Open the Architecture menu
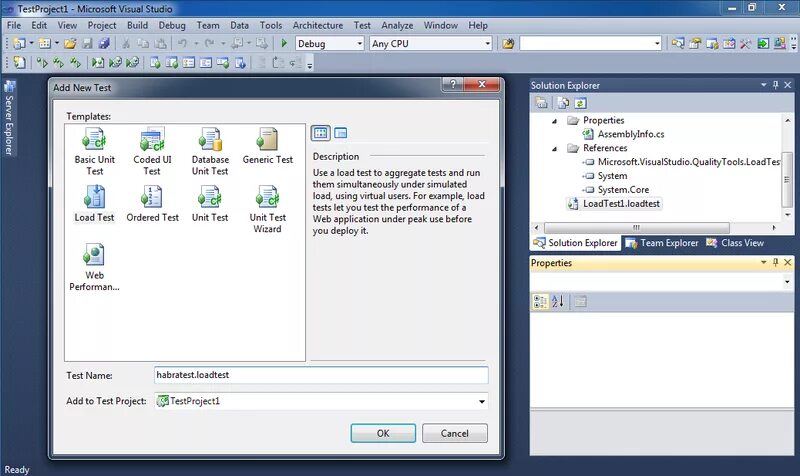This screenshot has height=476, width=800. tap(318, 25)
